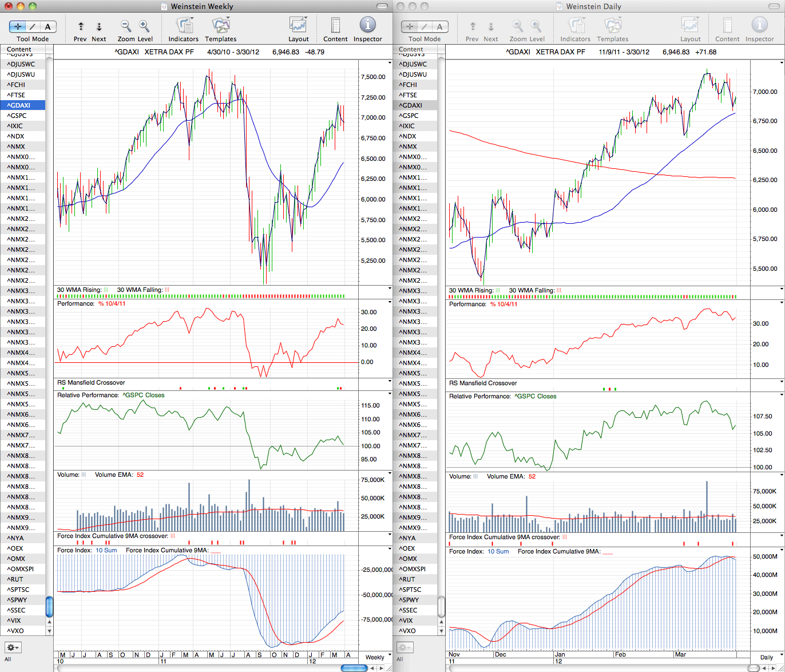Select ^GSPC in Weekly symbol list
Image resolution: width=785 pixels, height=672 pixels.
[23, 116]
